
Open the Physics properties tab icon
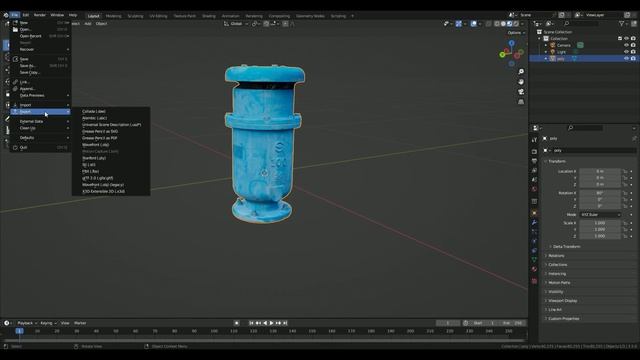tap(534, 241)
